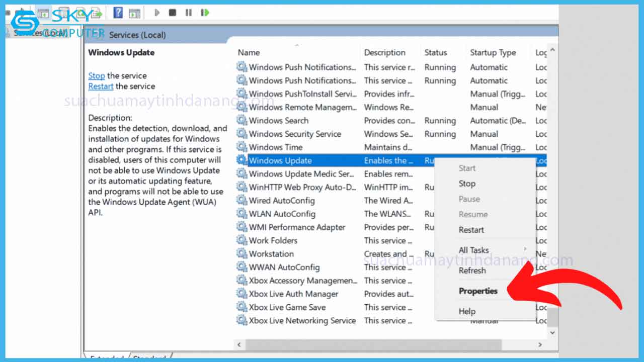Click the grayed Start context menu entry
This screenshot has height=362, width=644.
coord(467,168)
